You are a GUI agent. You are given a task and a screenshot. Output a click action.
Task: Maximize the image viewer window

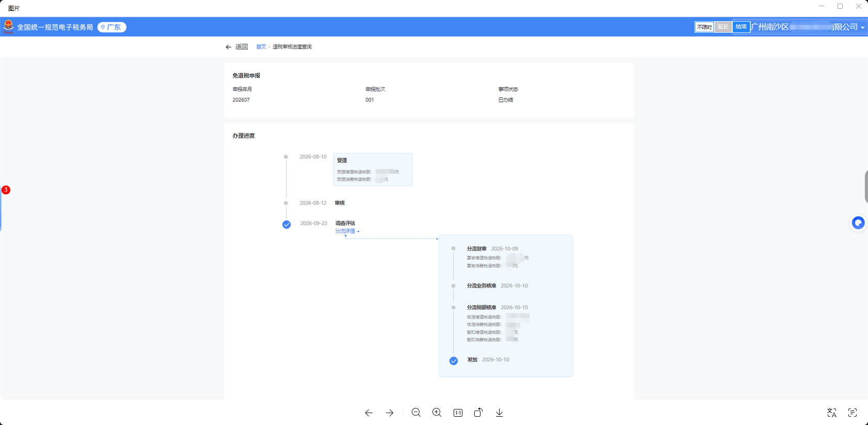(x=840, y=6)
